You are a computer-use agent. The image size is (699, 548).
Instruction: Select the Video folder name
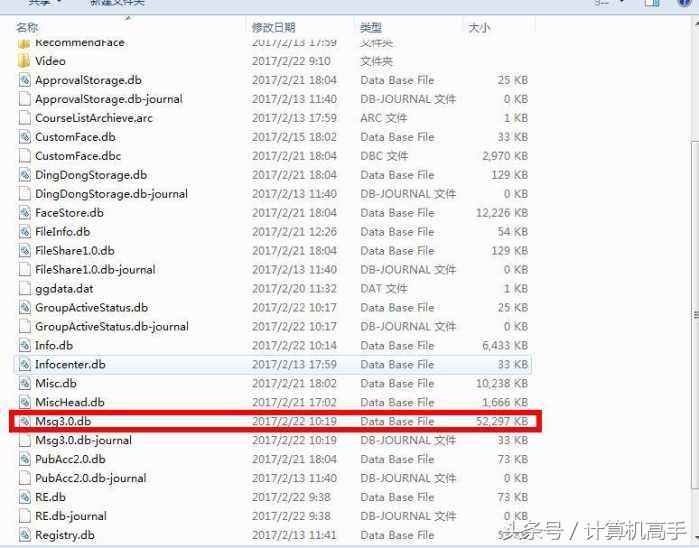(x=50, y=61)
